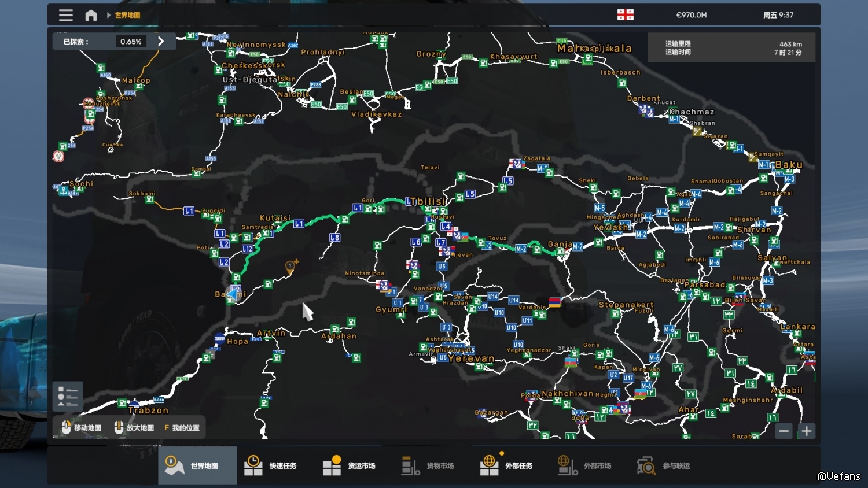Click the Trabzon city label

click(x=149, y=411)
